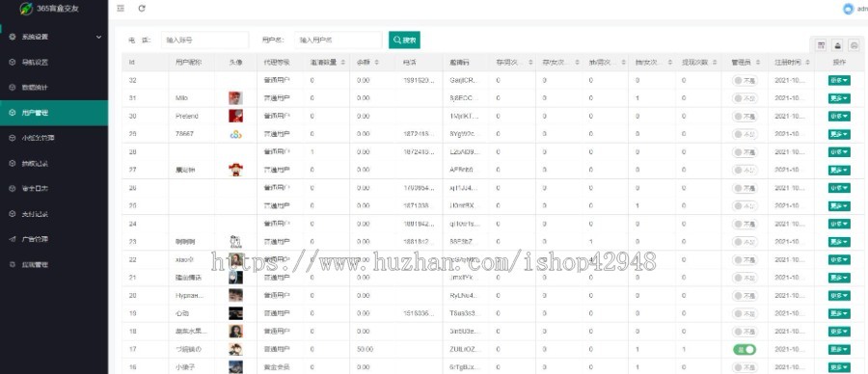Click the print icon above the table
The image size is (868, 374).
click(854, 45)
